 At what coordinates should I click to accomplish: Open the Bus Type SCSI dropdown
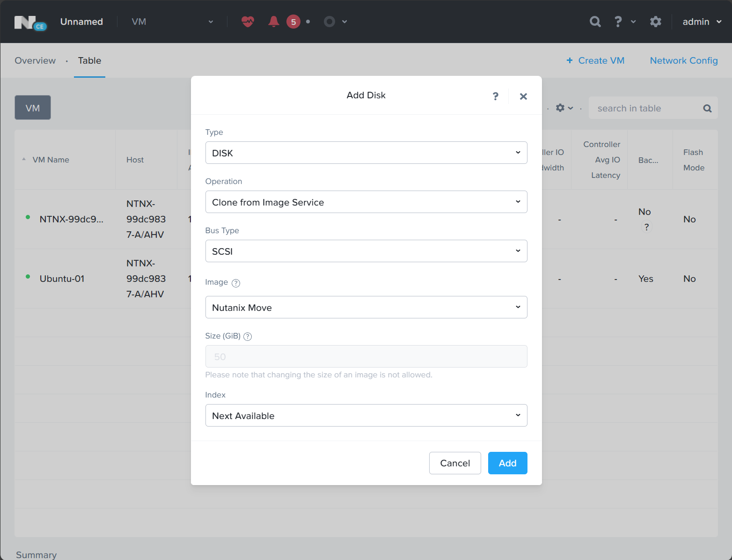click(366, 251)
